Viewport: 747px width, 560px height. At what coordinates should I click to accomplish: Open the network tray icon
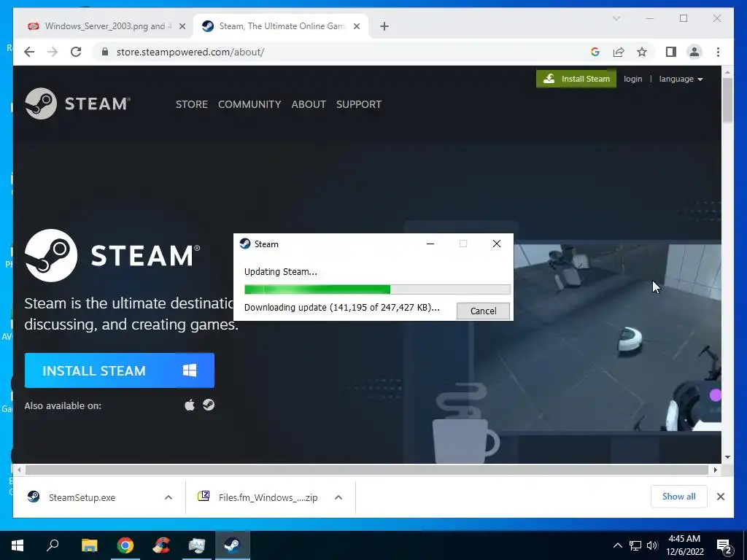point(635,545)
